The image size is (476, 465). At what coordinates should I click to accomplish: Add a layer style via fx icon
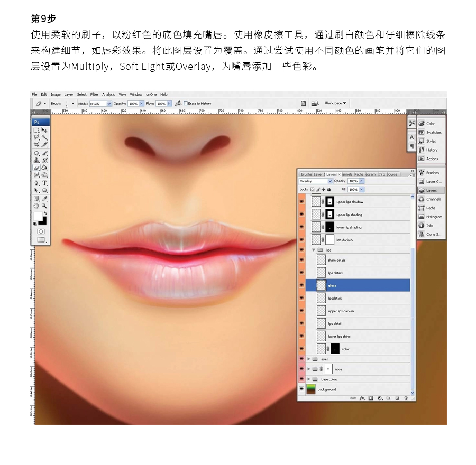[x=362, y=398]
